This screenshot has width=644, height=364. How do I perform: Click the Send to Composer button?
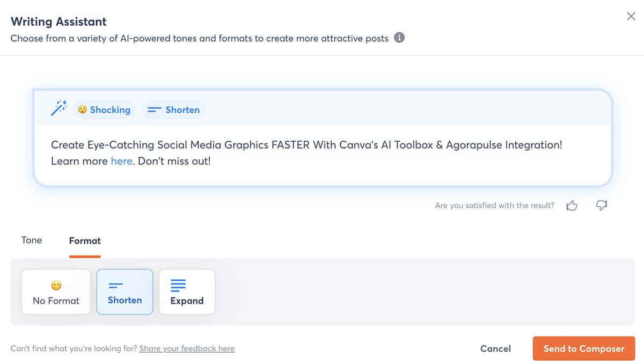(x=583, y=348)
